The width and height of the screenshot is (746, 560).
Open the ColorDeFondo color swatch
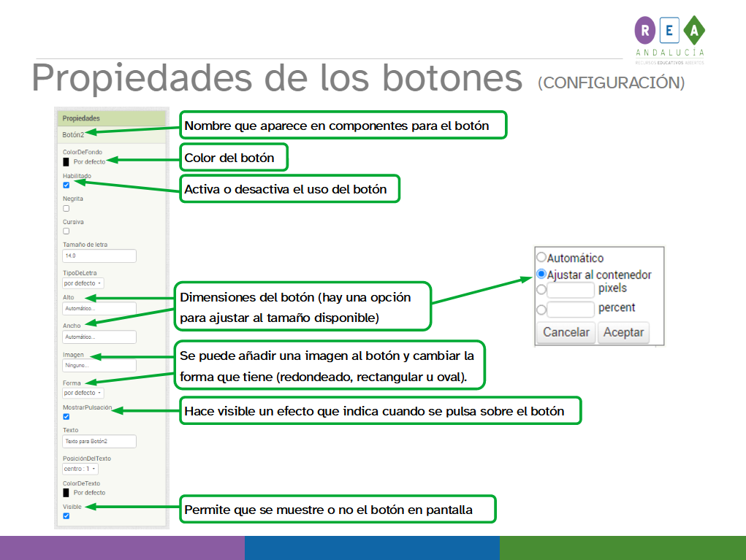pyautogui.click(x=66, y=162)
